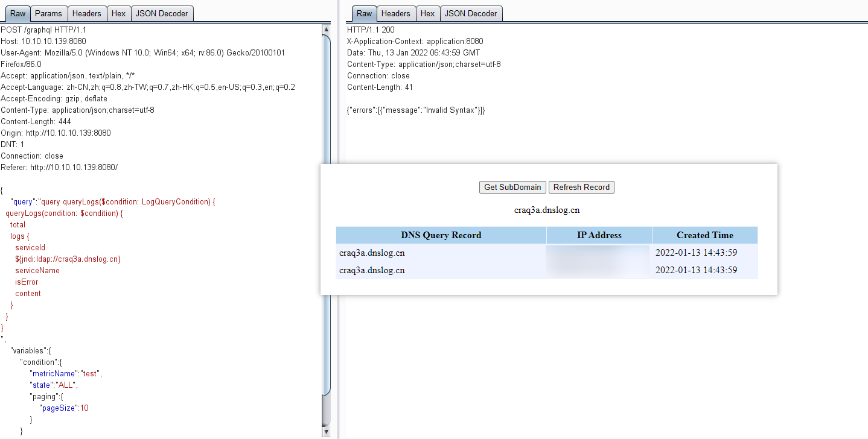Open the response Hex tab
The image size is (868, 439).
427,13
